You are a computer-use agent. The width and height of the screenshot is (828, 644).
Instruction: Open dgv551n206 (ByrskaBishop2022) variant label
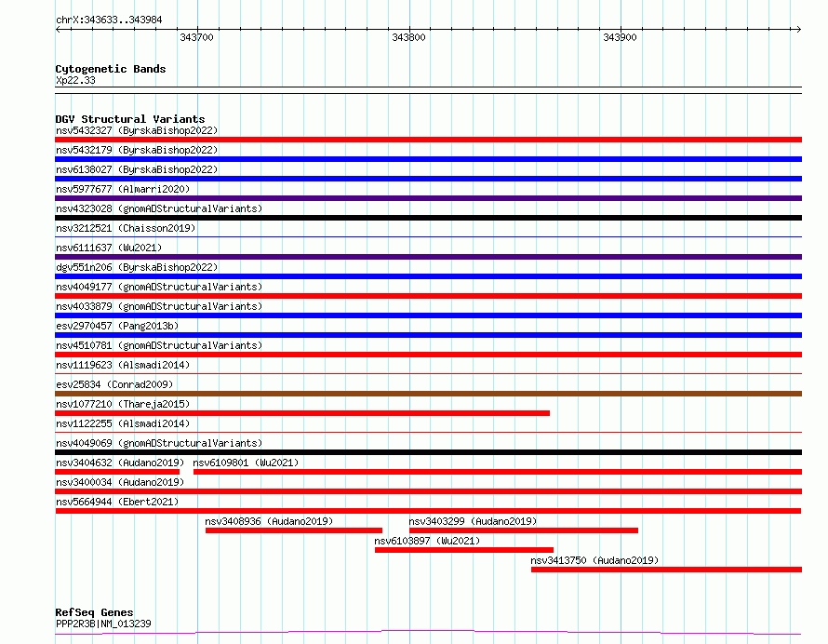[x=137, y=267]
